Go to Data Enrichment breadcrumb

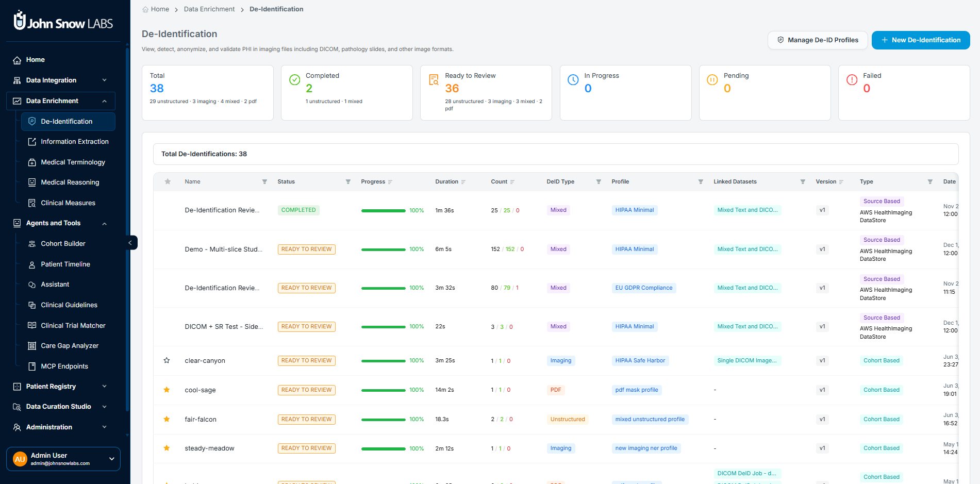[209, 9]
